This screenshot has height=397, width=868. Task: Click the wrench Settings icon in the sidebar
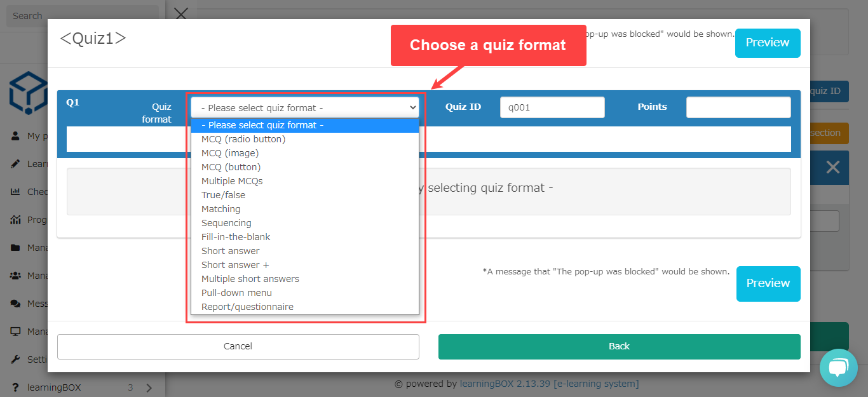tap(15, 360)
